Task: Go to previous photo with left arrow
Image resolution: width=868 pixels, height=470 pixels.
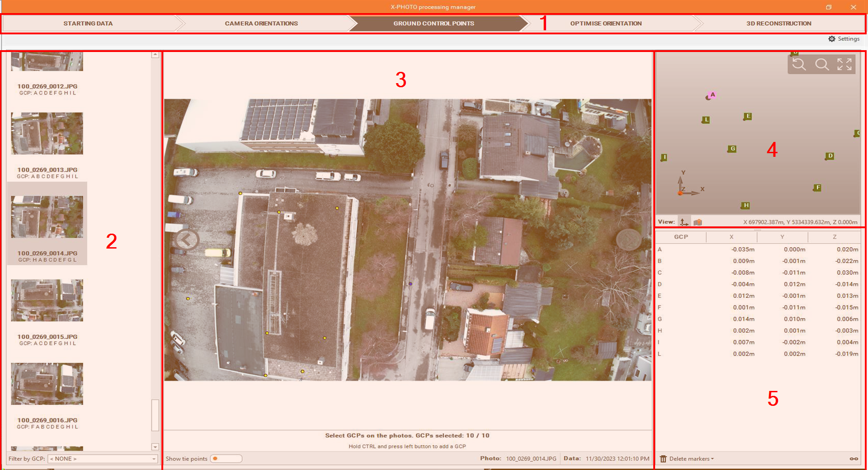Action: point(187,240)
